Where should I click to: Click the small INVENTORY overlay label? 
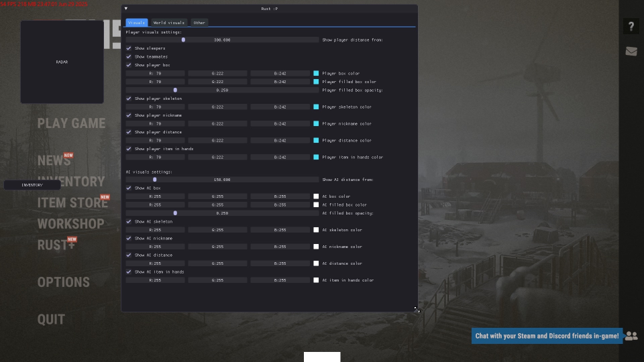32,185
